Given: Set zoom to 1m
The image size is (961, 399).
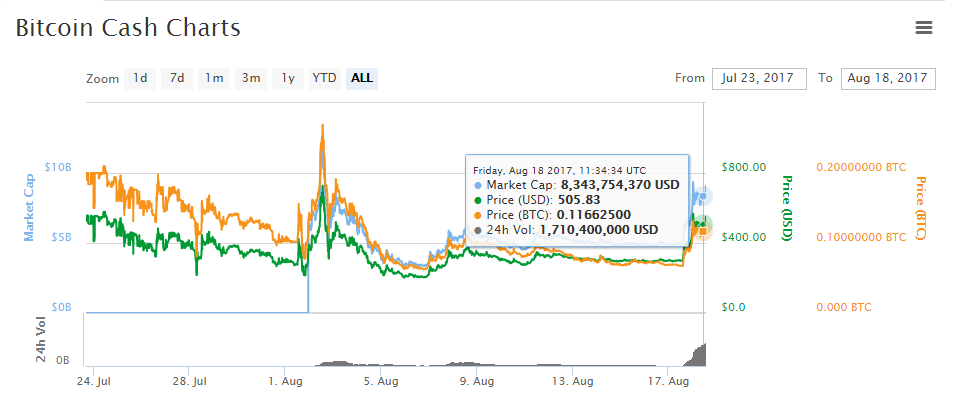Looking at the screenshot, I should [x=214, y=78].
